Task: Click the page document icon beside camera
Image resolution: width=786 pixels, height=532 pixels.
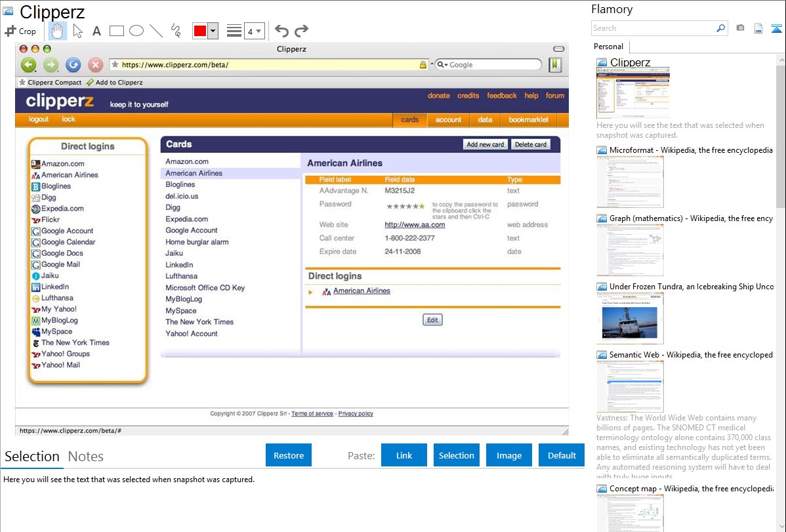Action: pos(758,28)
